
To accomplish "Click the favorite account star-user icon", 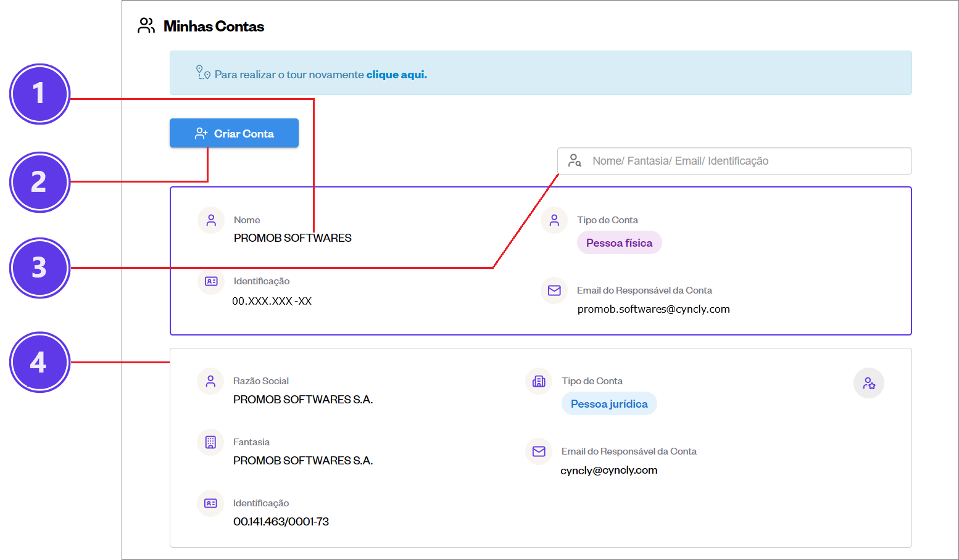I will [x=868, y=383].
